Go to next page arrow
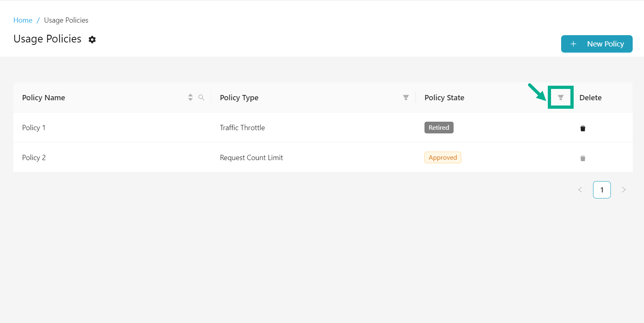Viewport: 644px width, 323px height. pyautogui.click(x=624, y=190)
